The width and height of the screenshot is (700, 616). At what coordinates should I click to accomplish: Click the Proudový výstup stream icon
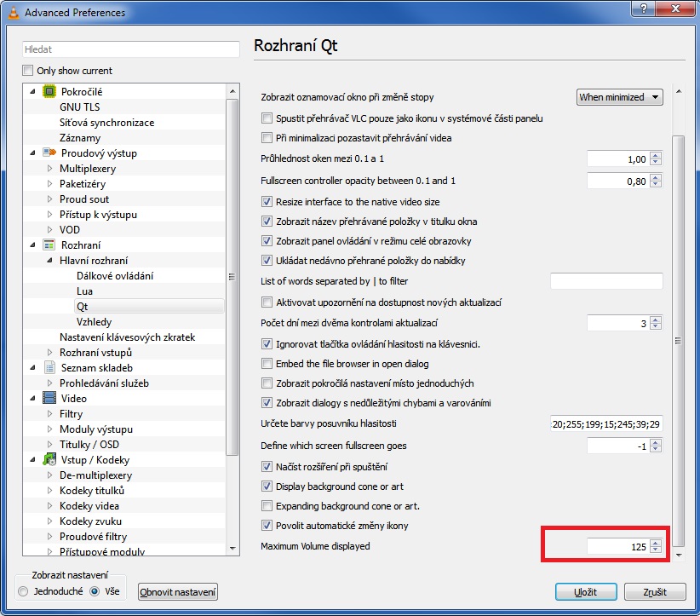click(49, 153)
